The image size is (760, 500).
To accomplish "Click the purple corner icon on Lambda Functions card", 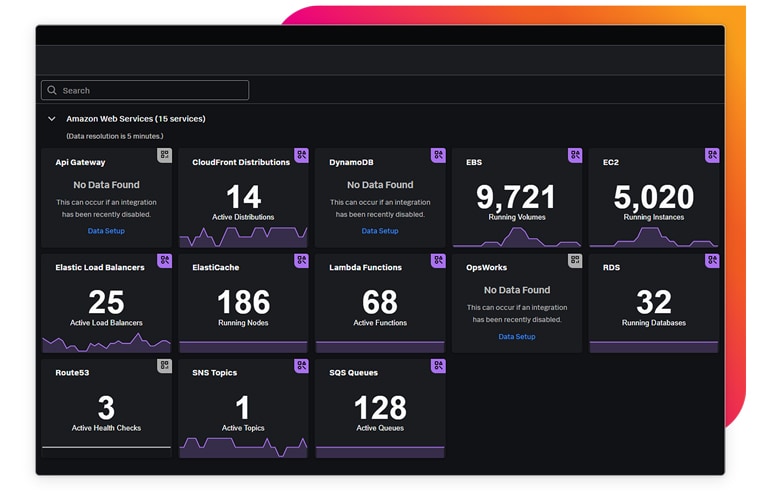I will [438, 261].
